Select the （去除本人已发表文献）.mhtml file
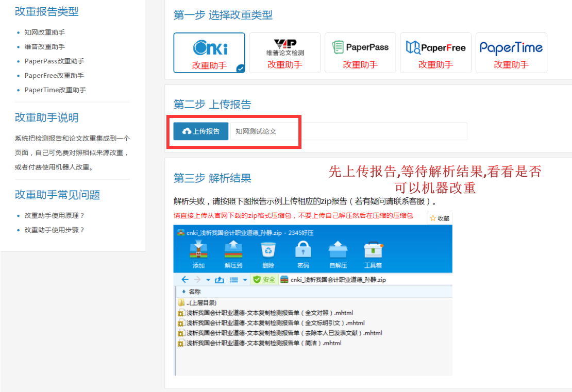 pyautogui.click(x=280, y=333)
